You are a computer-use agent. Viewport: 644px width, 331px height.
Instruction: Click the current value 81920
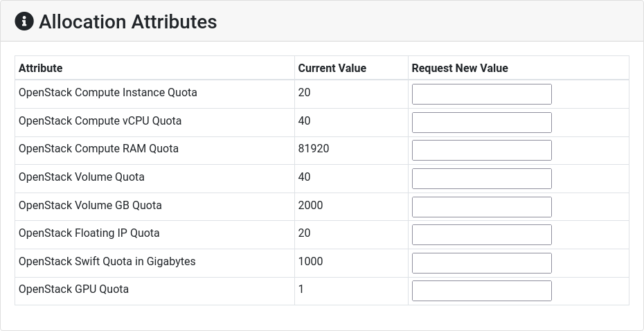[314, 148]
